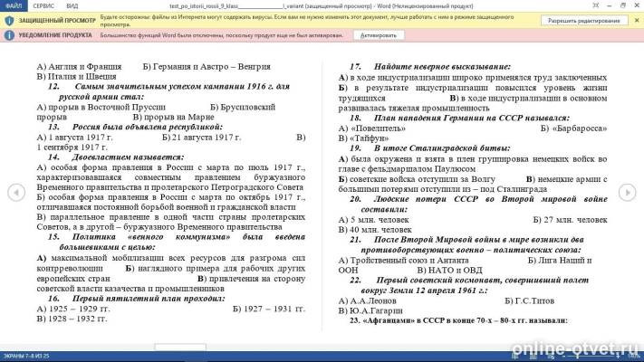Click the Активировать button
This screenshot has width=644, height=362.
pos(379,35)
